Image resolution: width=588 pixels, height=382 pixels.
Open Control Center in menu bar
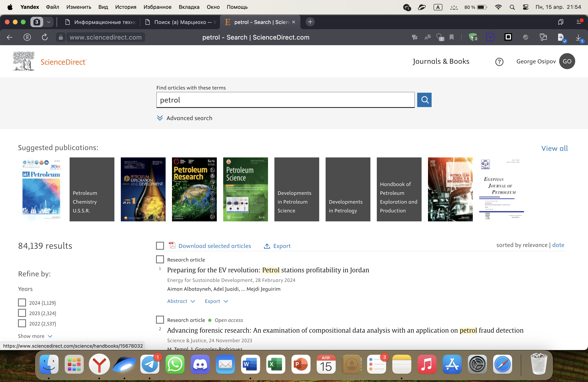click(525, 7)
